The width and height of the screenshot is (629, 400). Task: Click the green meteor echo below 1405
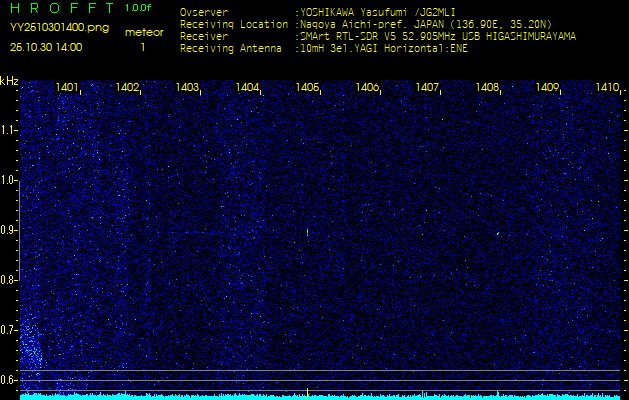point(307,232)
